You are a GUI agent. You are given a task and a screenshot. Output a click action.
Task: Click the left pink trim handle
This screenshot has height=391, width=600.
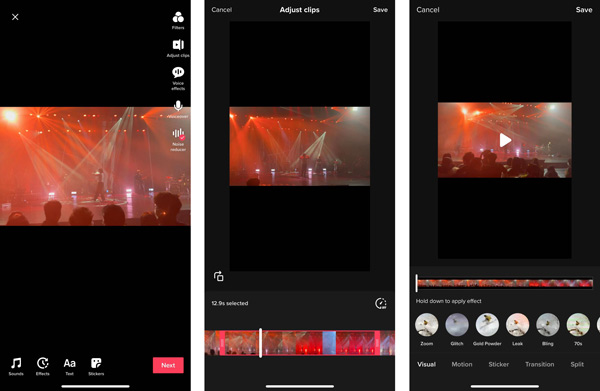(x=222, y=343)
